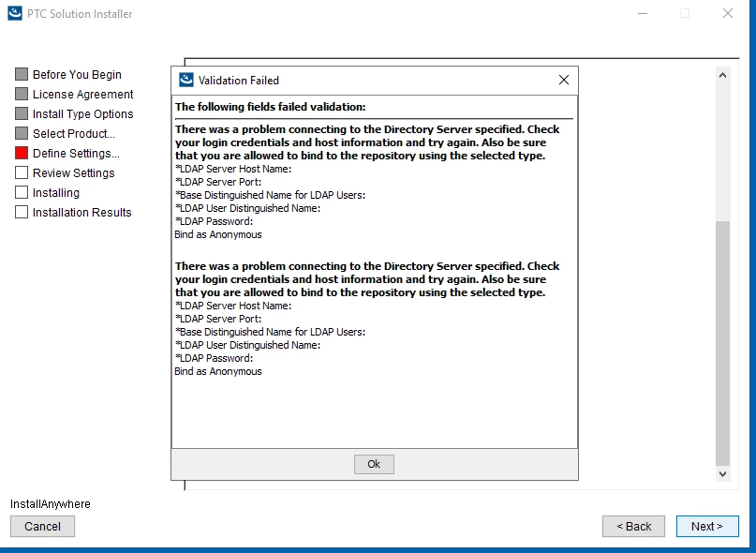Click the second 'Bind as Anonymous' line
Image resolution: width=756 pixels, height=553 pixels.
(x=218, y=371)
